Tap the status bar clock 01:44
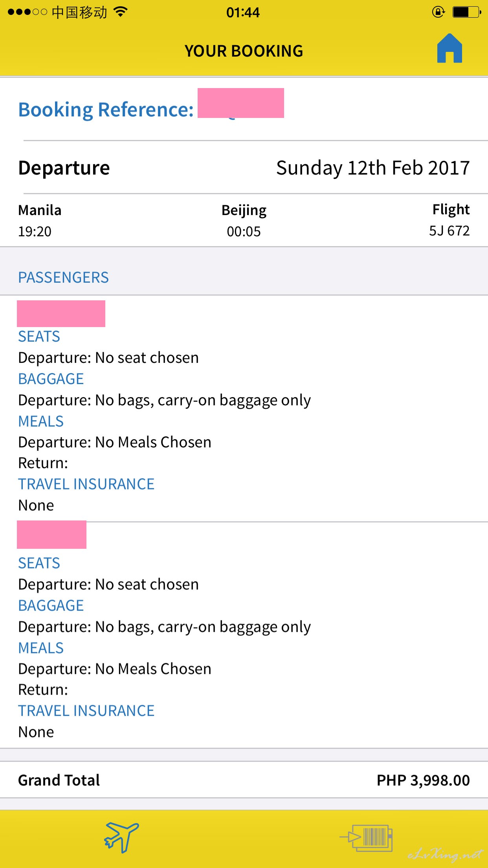Screen dimensions: 488x868 point(243,13)
